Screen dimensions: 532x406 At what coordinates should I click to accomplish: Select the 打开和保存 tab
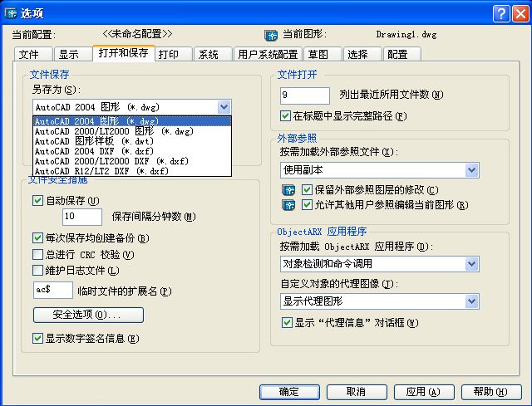pyautogui.click(x=124, y=53)
